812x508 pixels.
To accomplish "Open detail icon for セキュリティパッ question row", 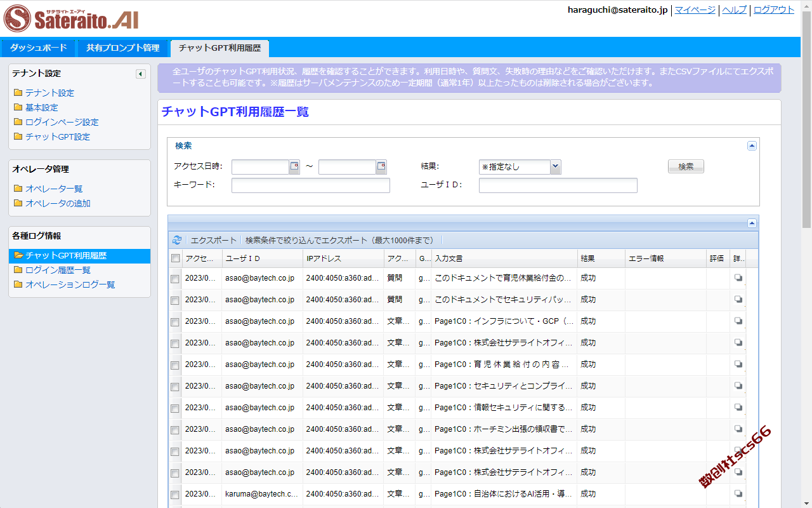I will point(738,300).
